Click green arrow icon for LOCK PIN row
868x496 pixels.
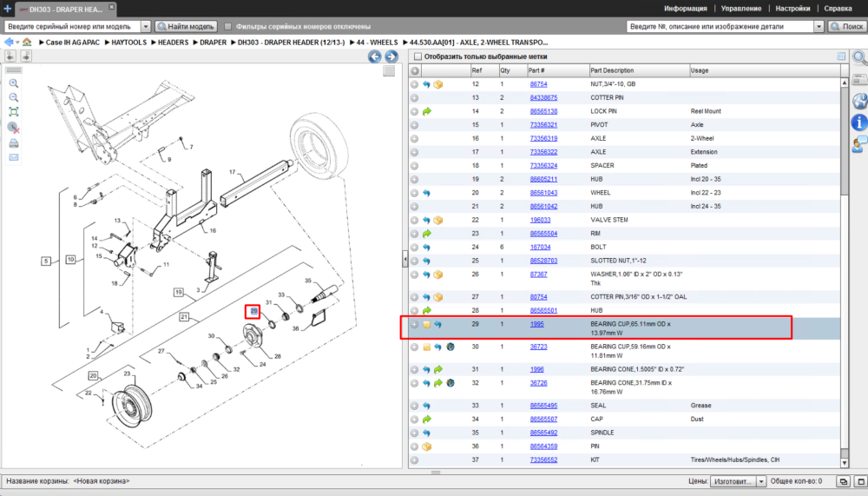point(427,111)
